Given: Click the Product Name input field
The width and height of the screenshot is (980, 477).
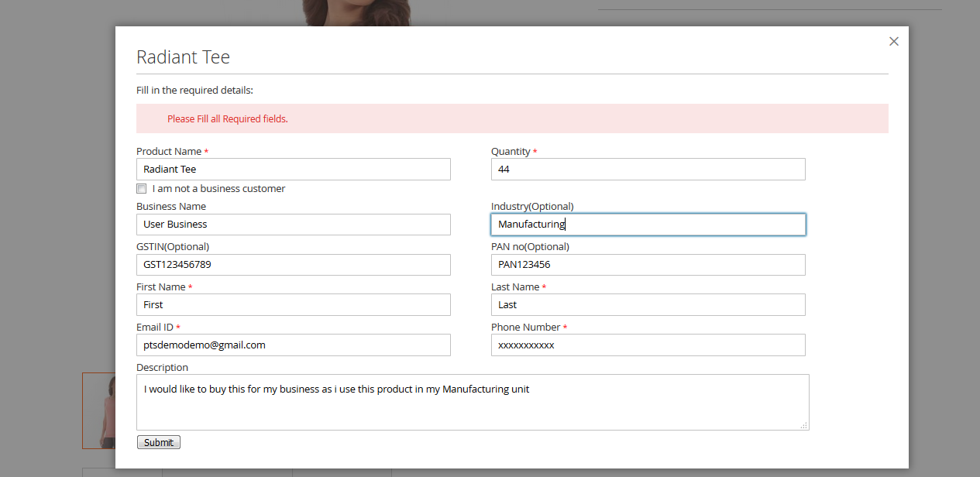Looking at the screenshot, I should (x=294, y=169).
